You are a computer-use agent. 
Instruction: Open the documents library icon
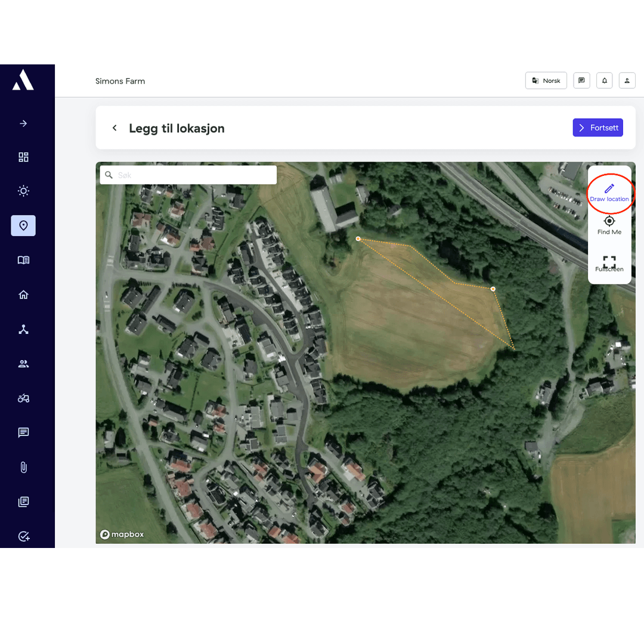click(23, 501)
